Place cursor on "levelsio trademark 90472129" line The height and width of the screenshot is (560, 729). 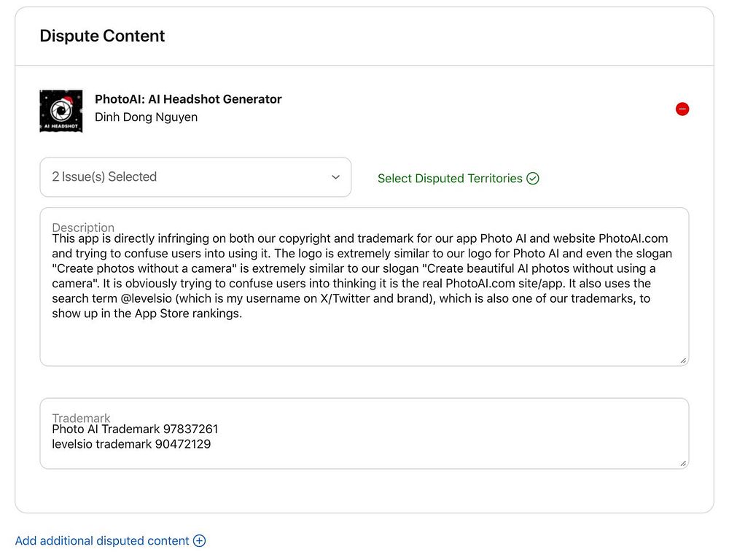[131, 444]
